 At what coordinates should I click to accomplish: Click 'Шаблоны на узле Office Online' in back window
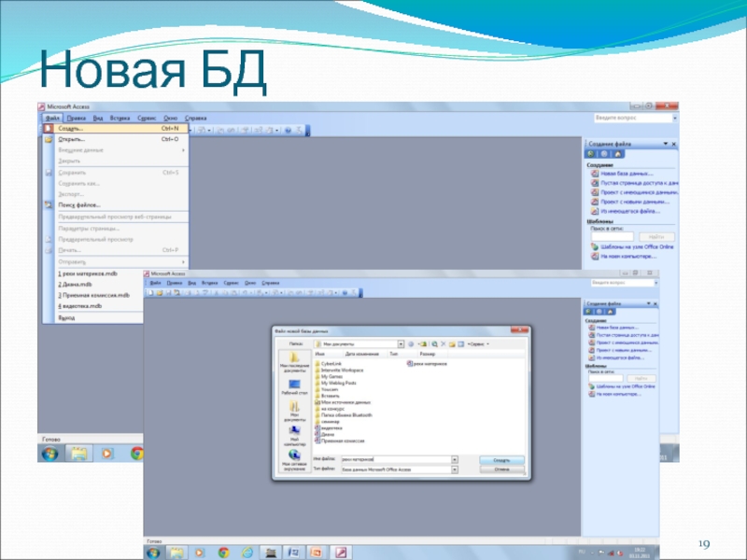(637, 246)
